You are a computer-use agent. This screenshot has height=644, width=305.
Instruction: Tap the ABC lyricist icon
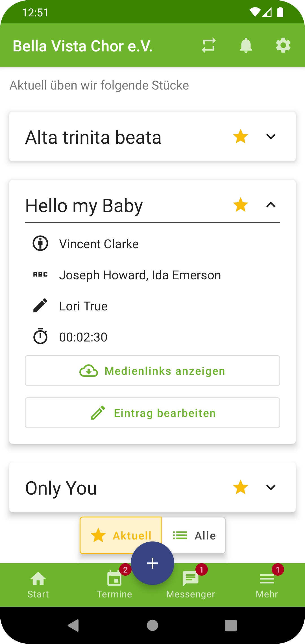click(x=40, y=274)
